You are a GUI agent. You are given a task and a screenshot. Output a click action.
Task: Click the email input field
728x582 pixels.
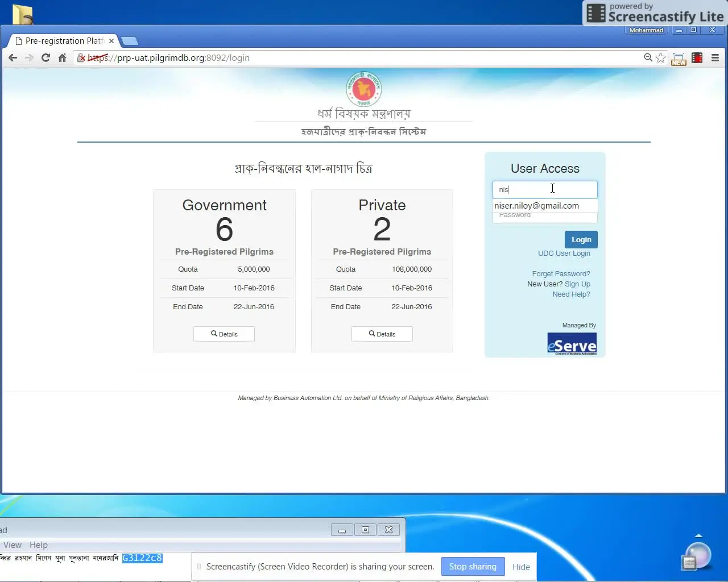(545, 189)
